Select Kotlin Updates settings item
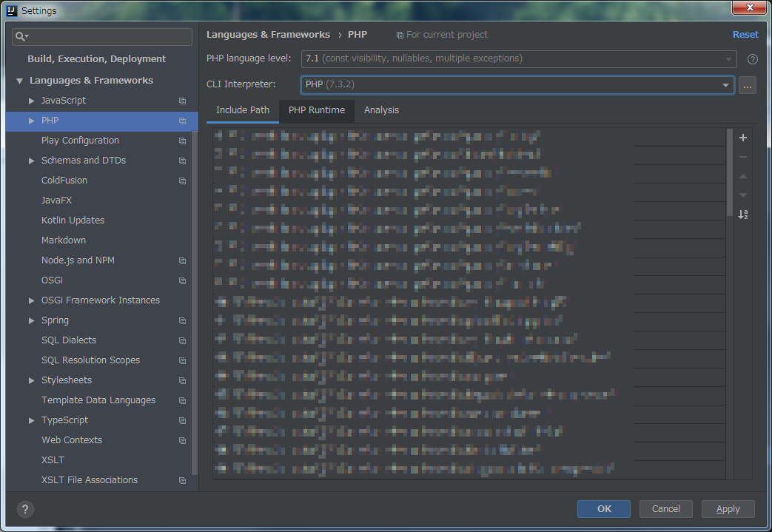The width and height of the screenshot is (772, 532). (x=73, y=220)
